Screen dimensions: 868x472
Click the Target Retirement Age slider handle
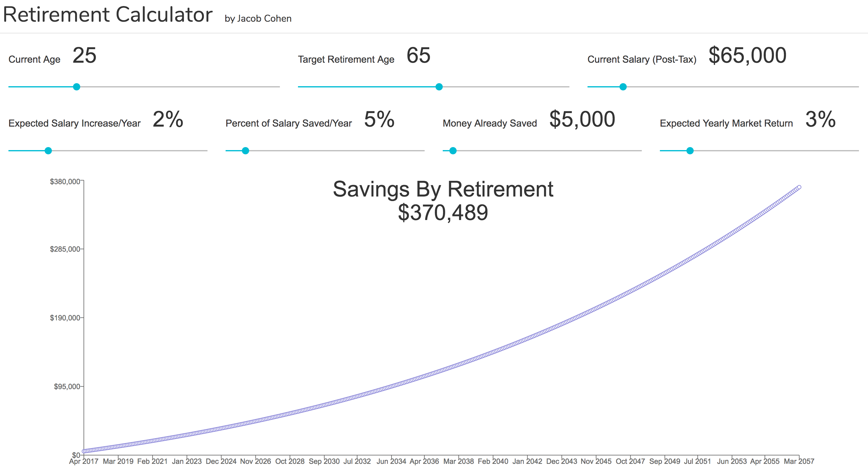(x=439, y=87)
